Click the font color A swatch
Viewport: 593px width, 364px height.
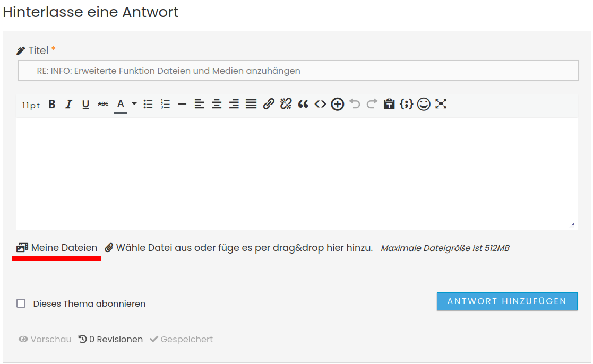click(121, 105)
